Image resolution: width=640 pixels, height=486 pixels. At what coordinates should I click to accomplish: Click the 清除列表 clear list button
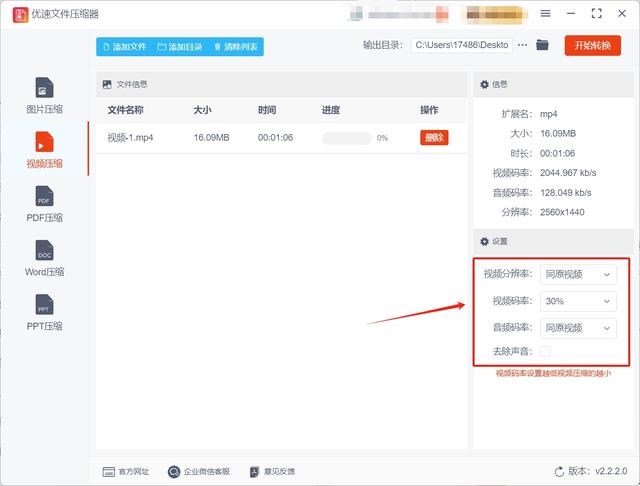click(x=236, y=47)
